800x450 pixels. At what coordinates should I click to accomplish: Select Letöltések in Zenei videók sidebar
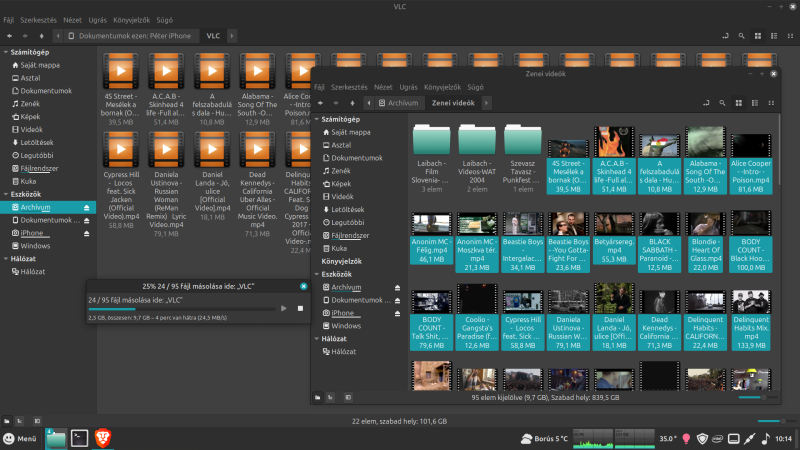tap(347, 210)
